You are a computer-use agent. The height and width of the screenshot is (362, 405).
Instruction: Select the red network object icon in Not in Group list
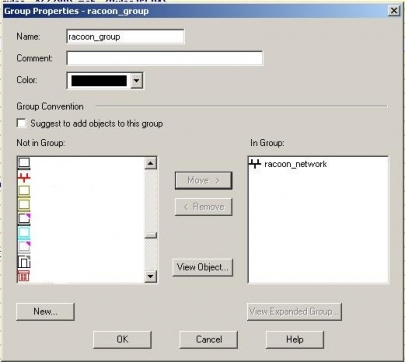[24, 178]
